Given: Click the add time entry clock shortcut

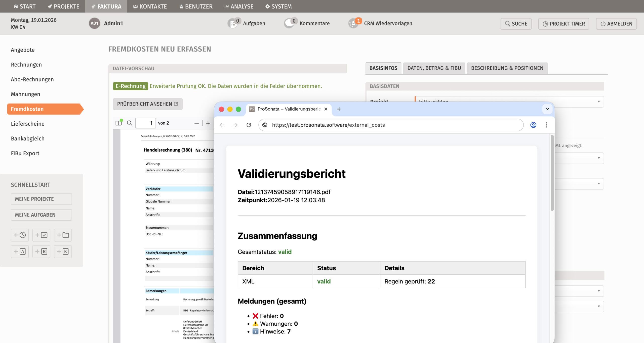Looking at the screenshot, I should [x=20, y=235].
